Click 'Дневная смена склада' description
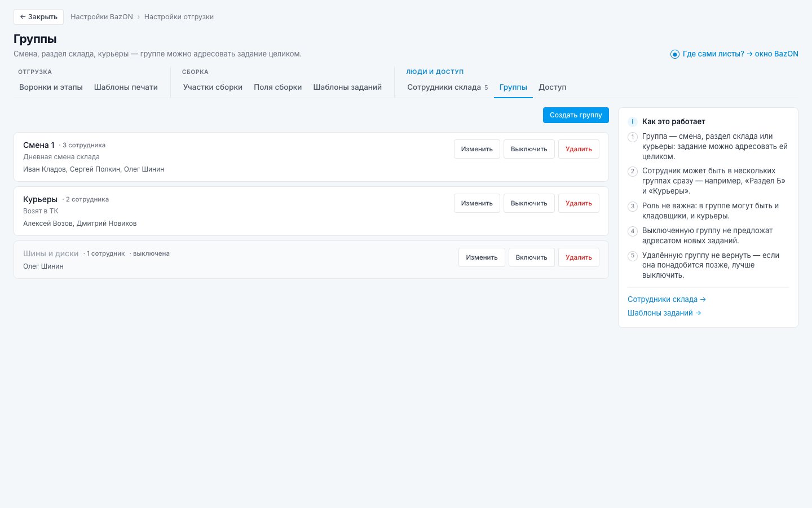 point(61,157)
